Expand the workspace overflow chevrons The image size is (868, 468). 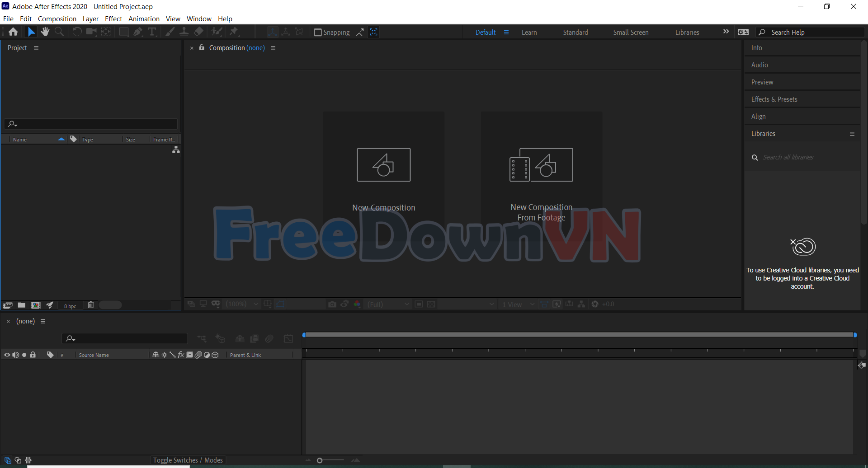(726, 32)
